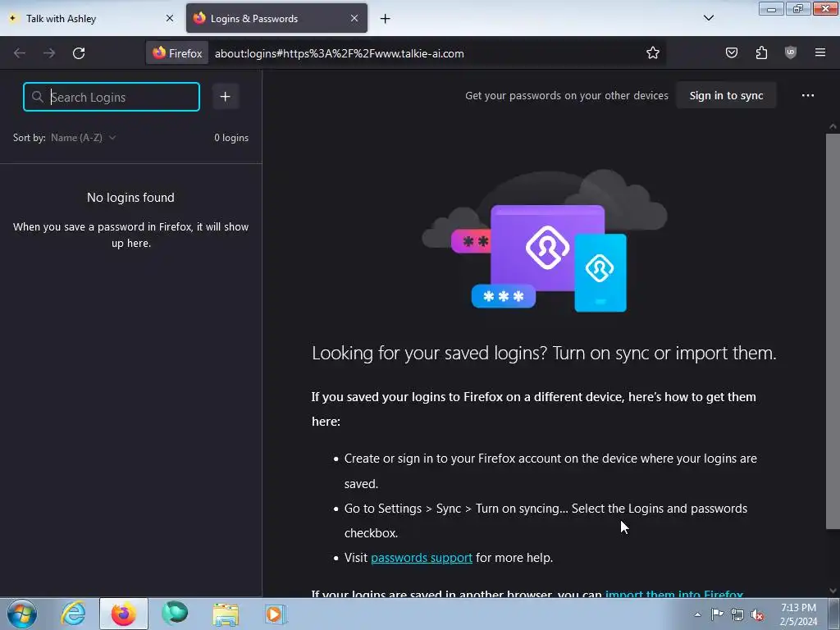Minimize the Firefox window
The width and height of the screenshot is (840, 630).
[771, 8]
